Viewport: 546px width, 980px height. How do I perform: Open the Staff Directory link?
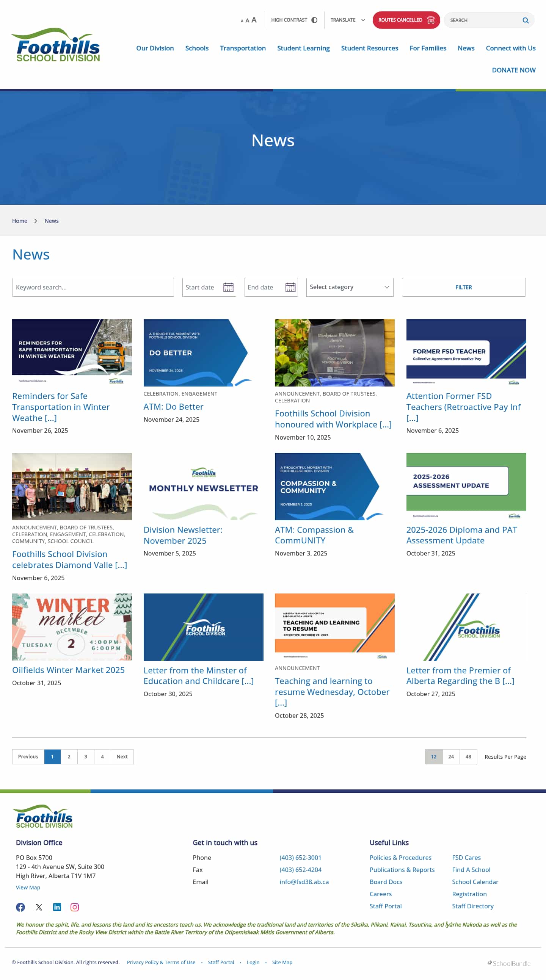pos(472,906)
